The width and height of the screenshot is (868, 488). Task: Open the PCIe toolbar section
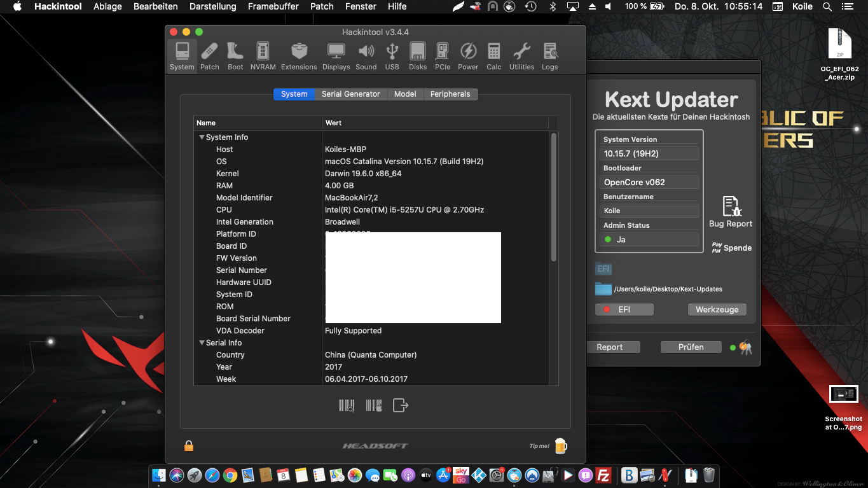[x=443, y=56]
